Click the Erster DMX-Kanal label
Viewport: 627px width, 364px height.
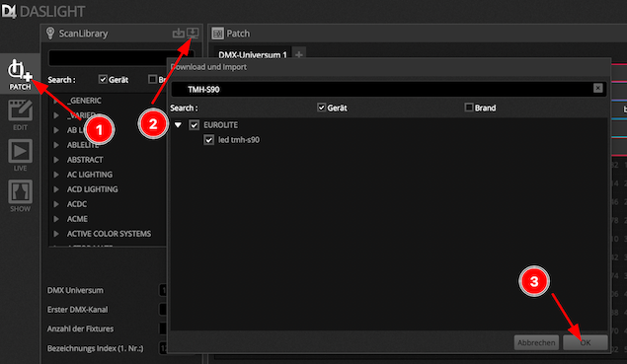click(78, 310)
